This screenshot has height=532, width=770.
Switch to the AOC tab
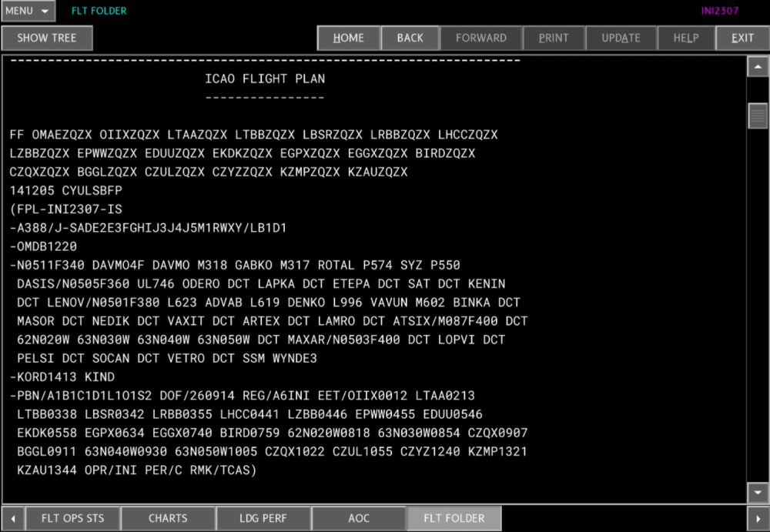point(359,518)
